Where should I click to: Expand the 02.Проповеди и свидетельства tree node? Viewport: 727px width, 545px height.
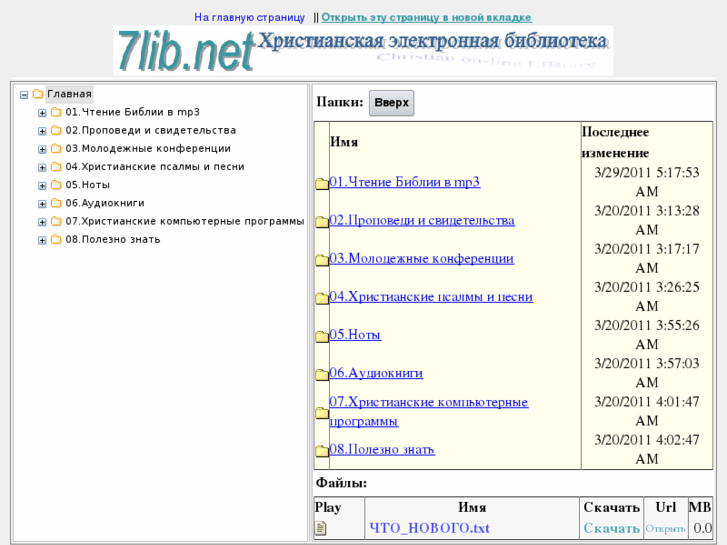(x=42, y=131)
